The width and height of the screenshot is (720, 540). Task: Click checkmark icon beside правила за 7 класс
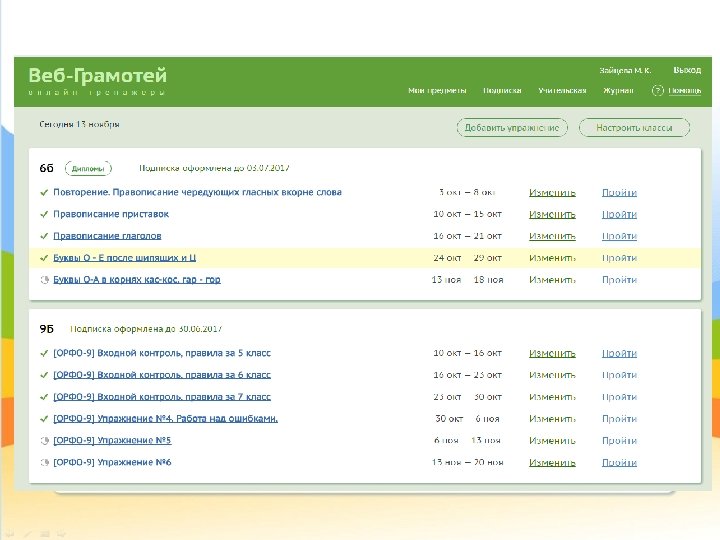(x=44, y=397)
